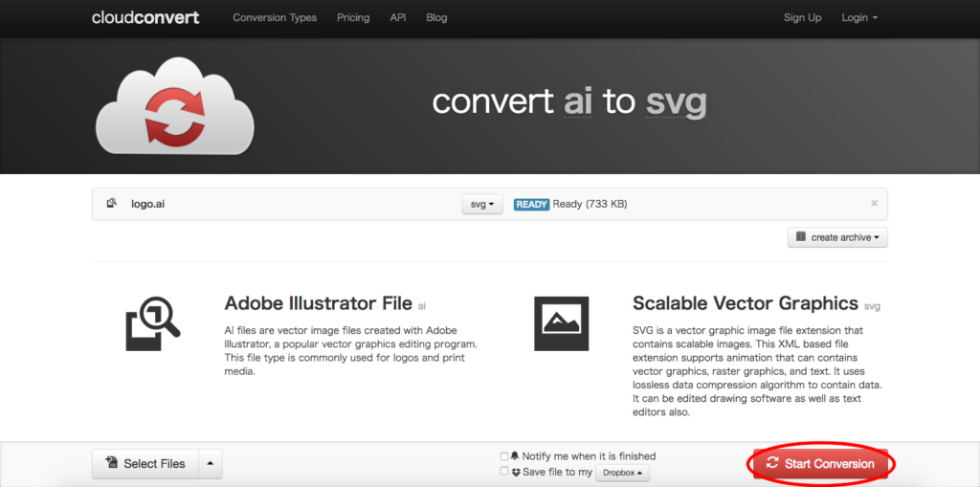
Task: Click the Adobe Illustrator File heading
Action: click(318, 304)
